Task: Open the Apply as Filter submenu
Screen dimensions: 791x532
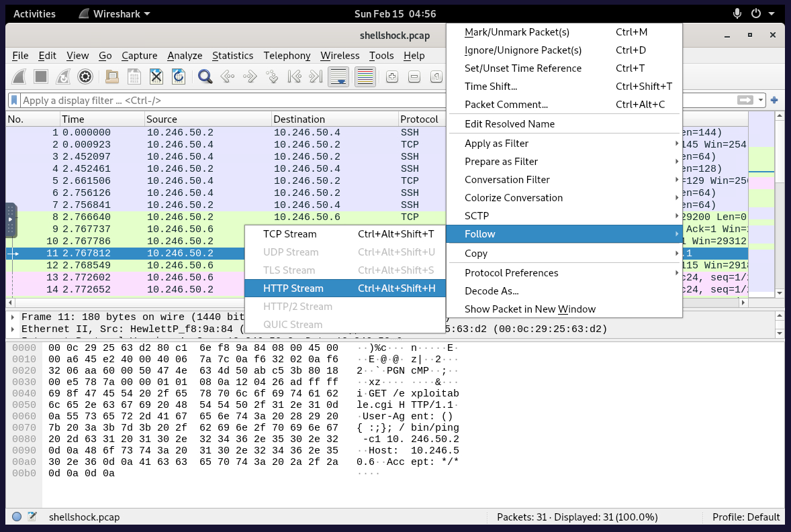Action: (x=496, y=144)
